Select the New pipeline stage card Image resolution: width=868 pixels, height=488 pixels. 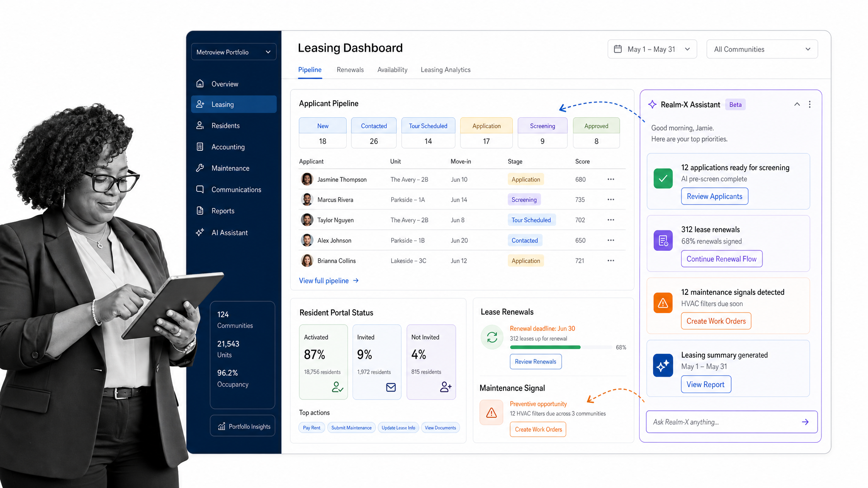(x=323, y=133)
